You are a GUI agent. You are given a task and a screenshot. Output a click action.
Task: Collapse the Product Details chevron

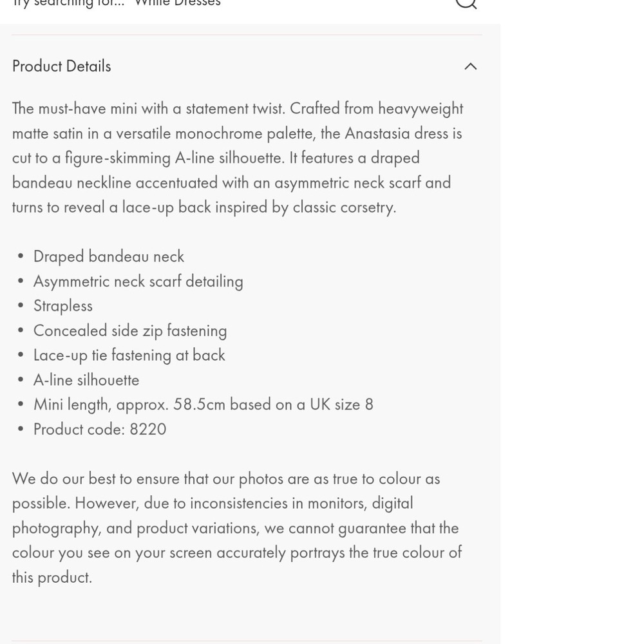pyautogui.click(x=471, y=66)
